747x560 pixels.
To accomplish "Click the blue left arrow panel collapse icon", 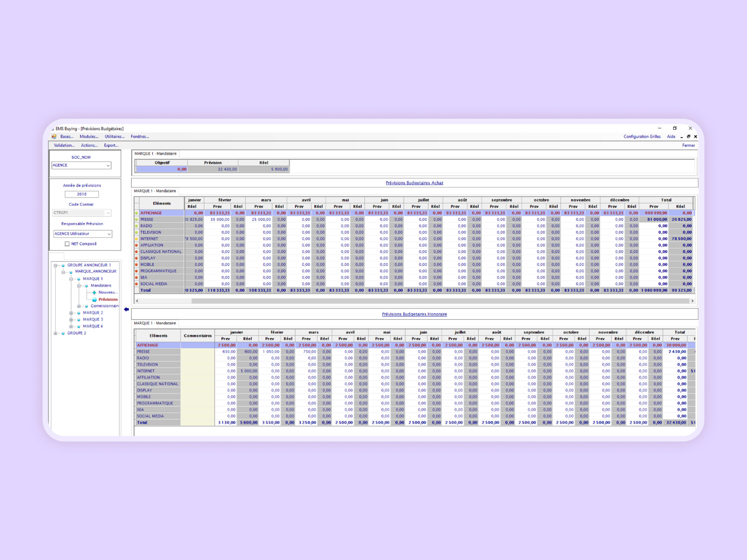I will [126, 309].
